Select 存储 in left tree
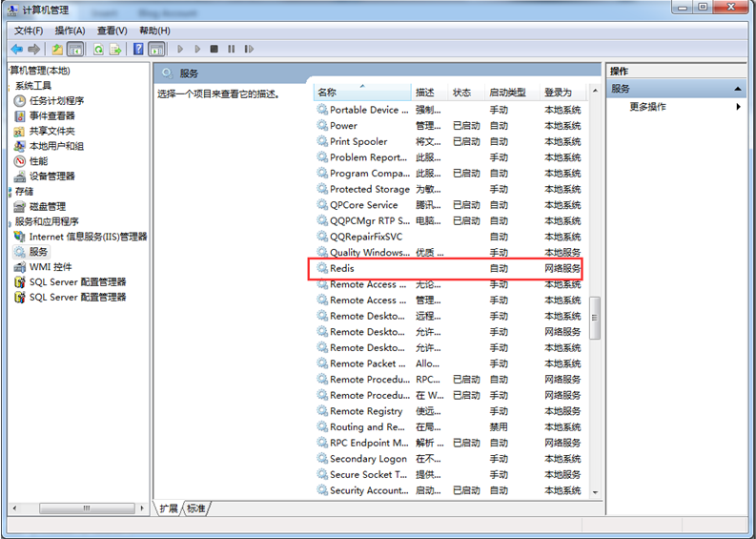The width and height of the screenshot is (756, 539). [24, 192]
